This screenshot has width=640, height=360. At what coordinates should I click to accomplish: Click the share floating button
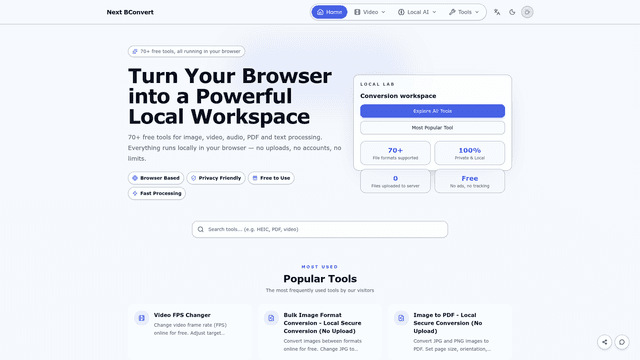[604, 342]
